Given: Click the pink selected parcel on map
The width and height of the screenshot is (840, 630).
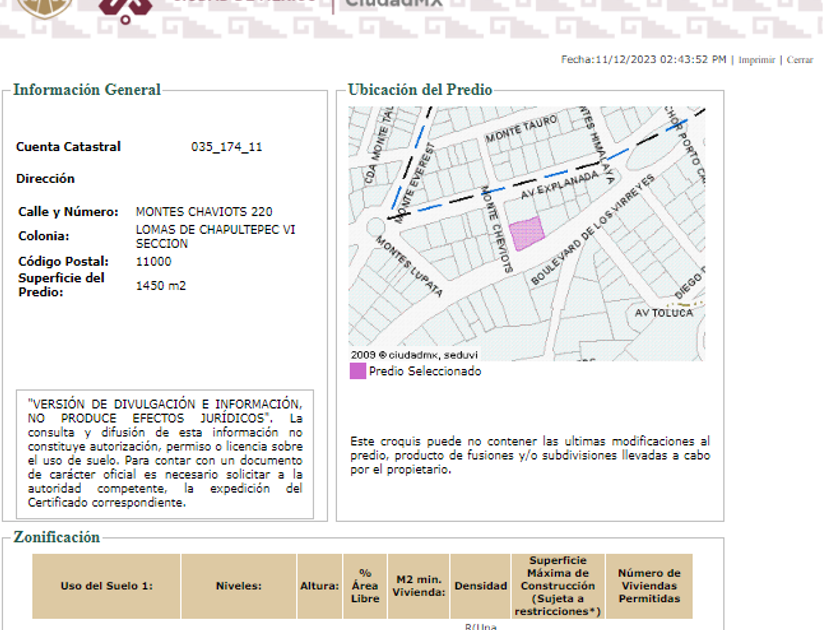Looking at the screenshot, I should [526, 234].
